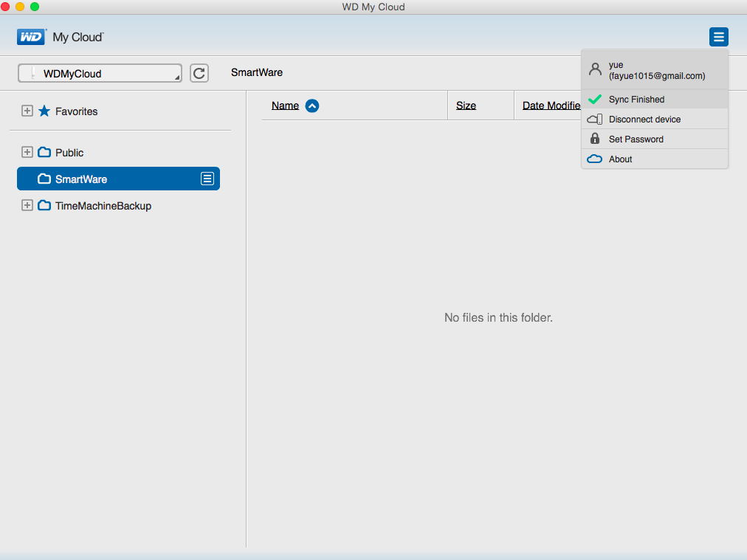This screenshot has width=747, height=560.
Task: Choose Disconnect device from menu
Action: coord(655,119)
